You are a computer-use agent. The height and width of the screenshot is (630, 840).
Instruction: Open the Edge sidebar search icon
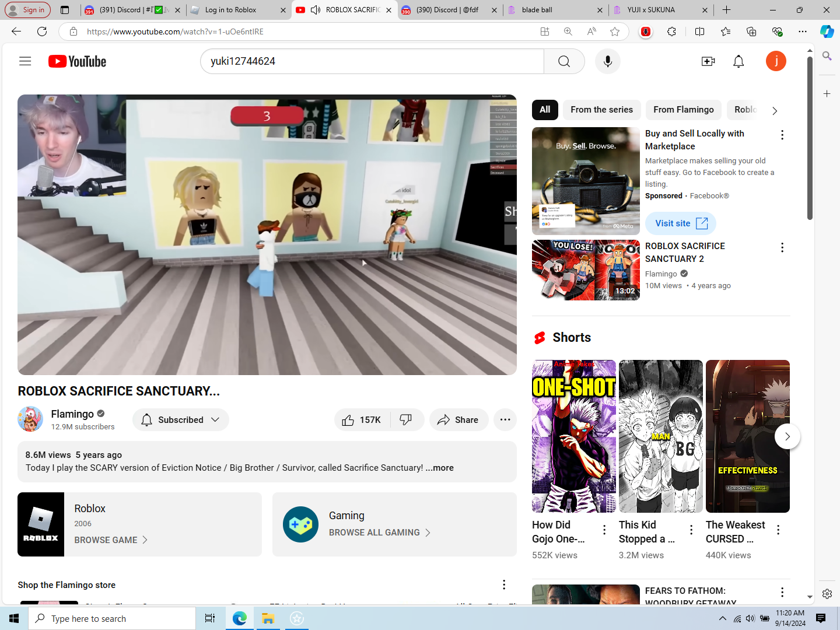pos(827,56)
